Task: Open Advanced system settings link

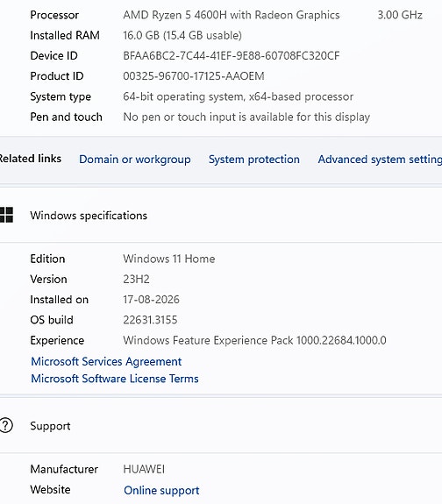Action: click(380, 160)
